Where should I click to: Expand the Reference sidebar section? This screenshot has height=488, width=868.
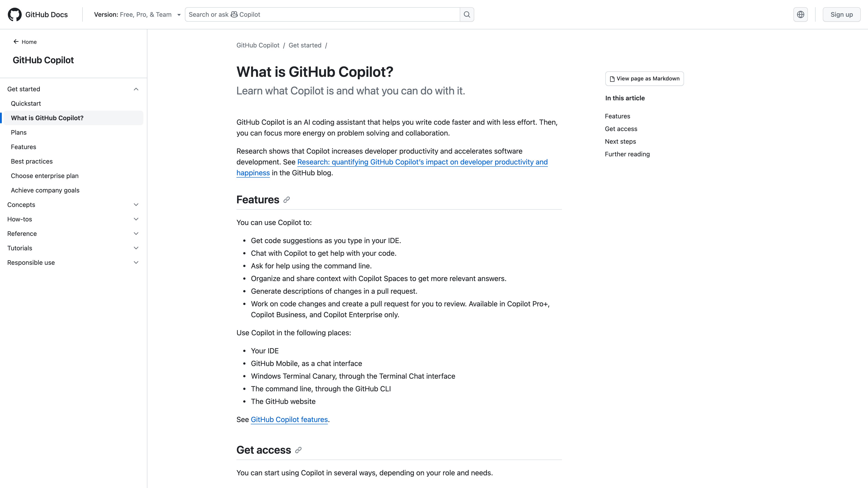click(x=136, y=234)
